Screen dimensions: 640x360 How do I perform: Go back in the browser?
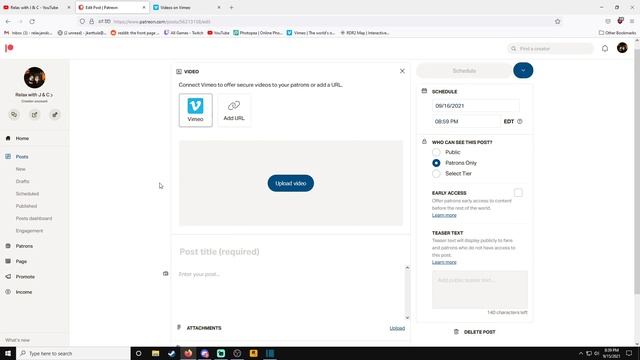pyautogui.click(x=8, y=21)
